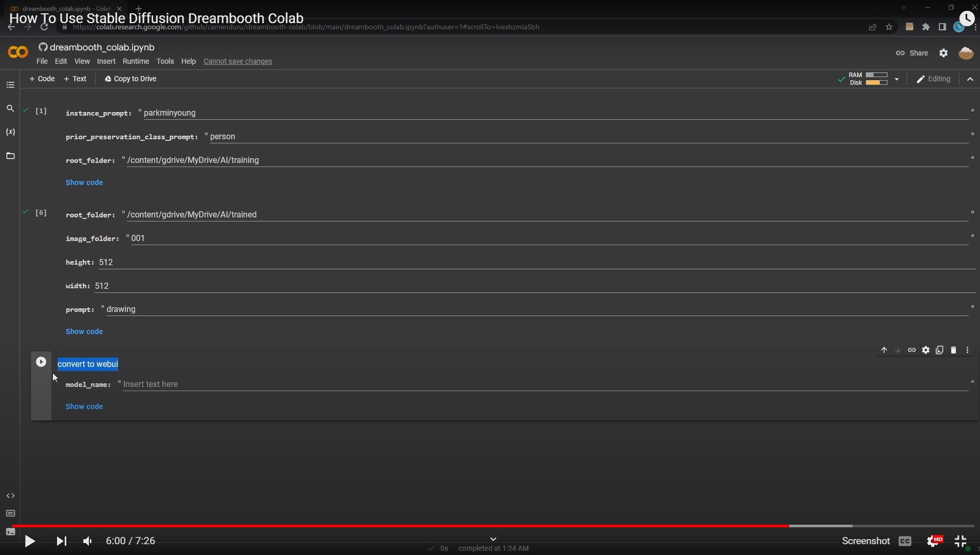Move the selected cell down

coord(898,350)
